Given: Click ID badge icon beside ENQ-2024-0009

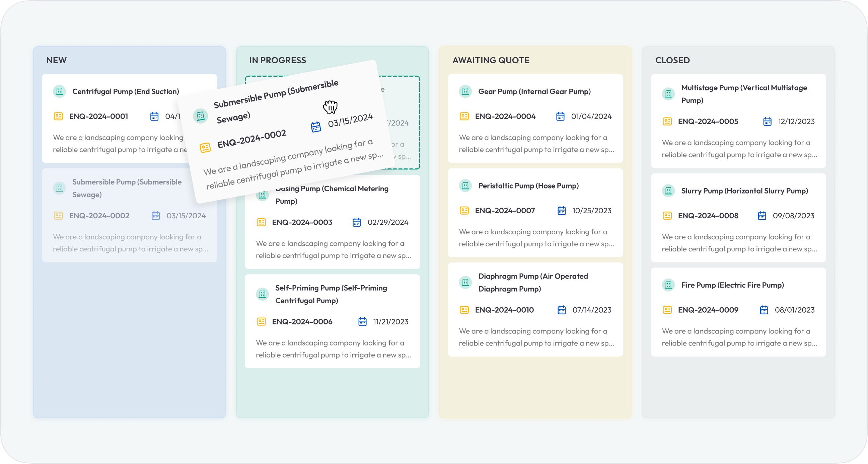Looking at the screenshot, I should (x=667, y=310).
